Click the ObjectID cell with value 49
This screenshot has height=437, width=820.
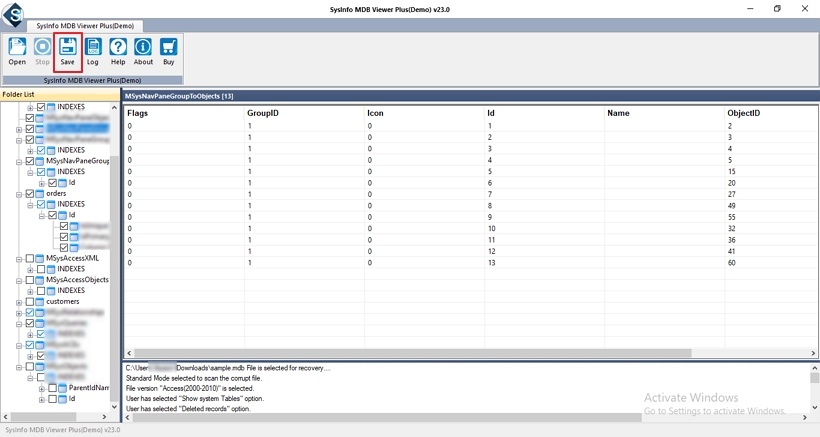[732, 206]
